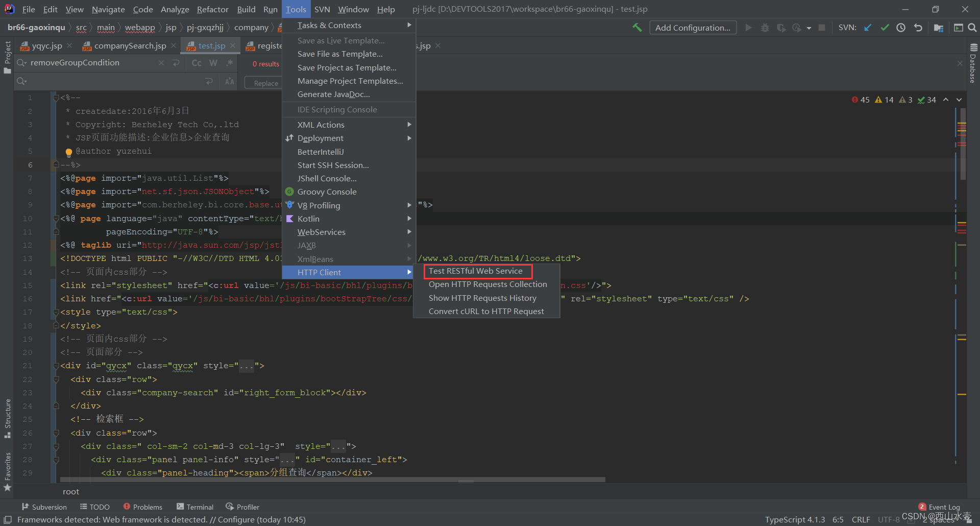Open the Refactor menu
The width and height of the screenshot is (980, 526).
tap(212, 9)
